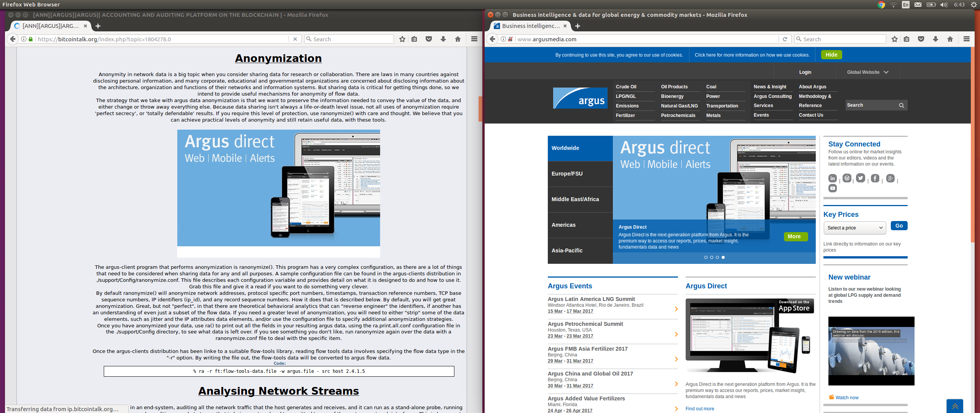The height and width of the screenshot is (413, 980).
Task: Save bitcointalk page to Pocket
Action: tap(429, 39)
